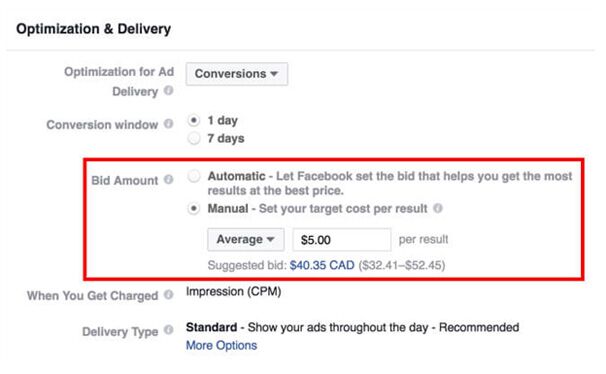Click info icon next to Bid Amount
Screen dimensions: 606x374
coord(168,180)
